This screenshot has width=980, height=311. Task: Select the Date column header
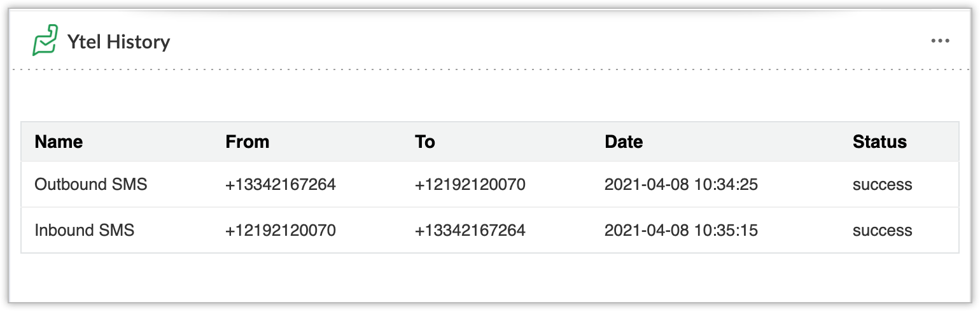coord(624,141)
